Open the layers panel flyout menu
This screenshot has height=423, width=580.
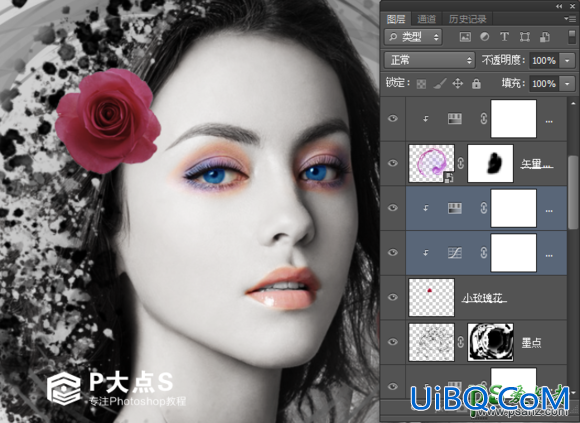(570, 18)
